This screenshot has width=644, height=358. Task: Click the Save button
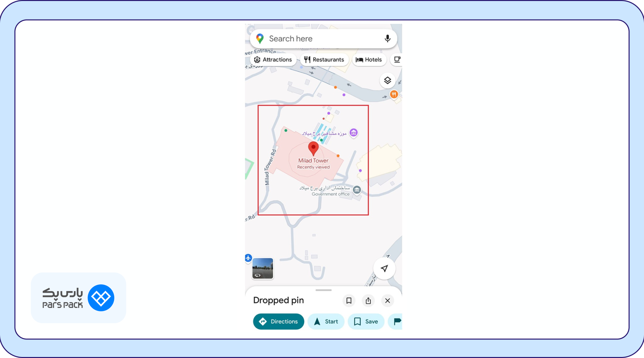coord(366,321)
